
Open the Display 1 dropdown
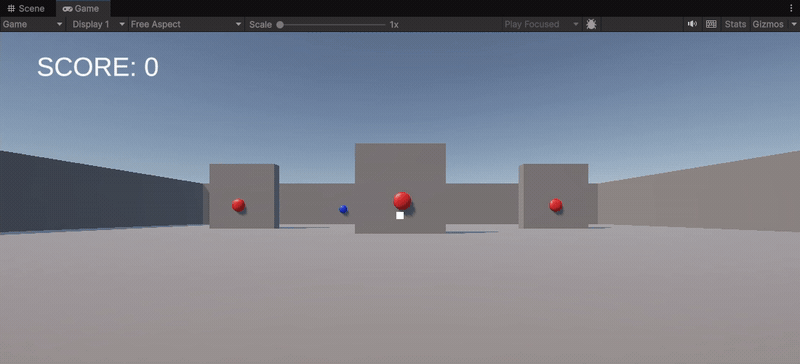[x=97, y=24]
